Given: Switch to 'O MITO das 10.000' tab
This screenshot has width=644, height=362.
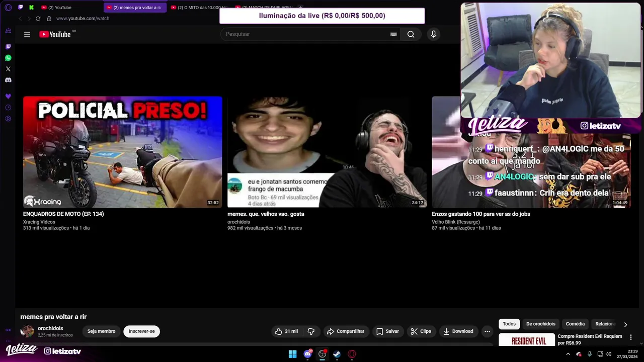Looking at the screenshot, I should (200, 8).
